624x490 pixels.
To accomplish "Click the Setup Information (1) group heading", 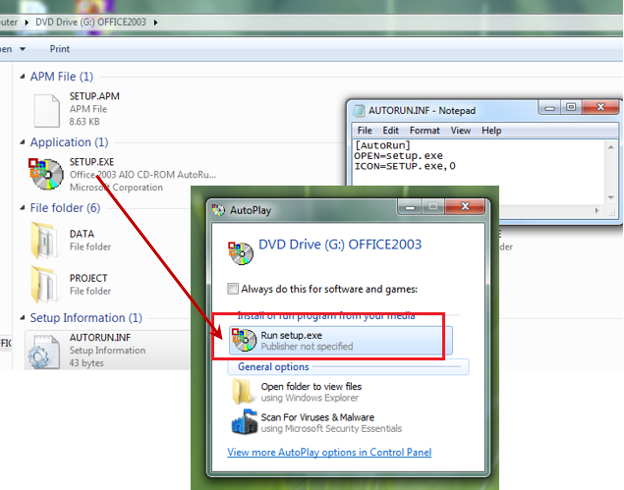I will pos(86,318).
